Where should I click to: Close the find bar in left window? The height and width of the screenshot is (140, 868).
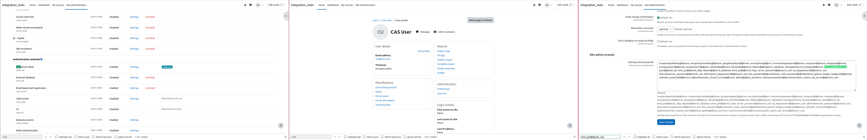click(x=285, y=137)
